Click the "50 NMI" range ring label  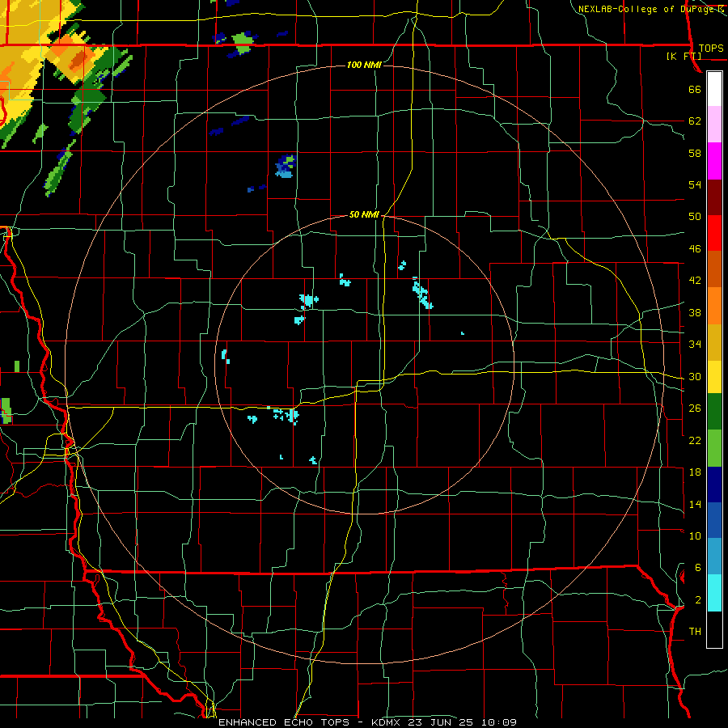364,214
